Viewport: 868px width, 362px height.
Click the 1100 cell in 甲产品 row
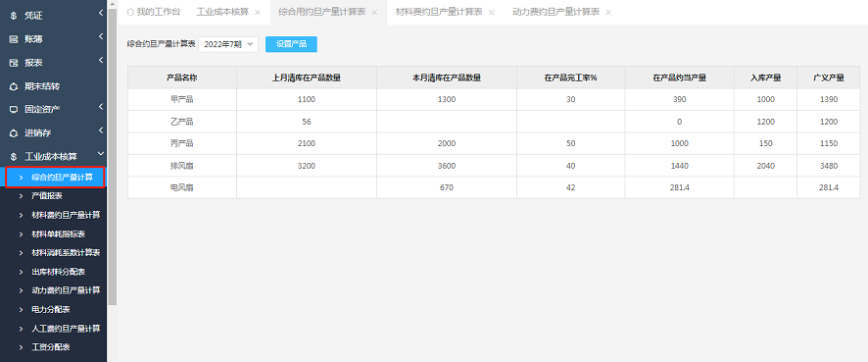pyautogui.click(x=307, y=100)
